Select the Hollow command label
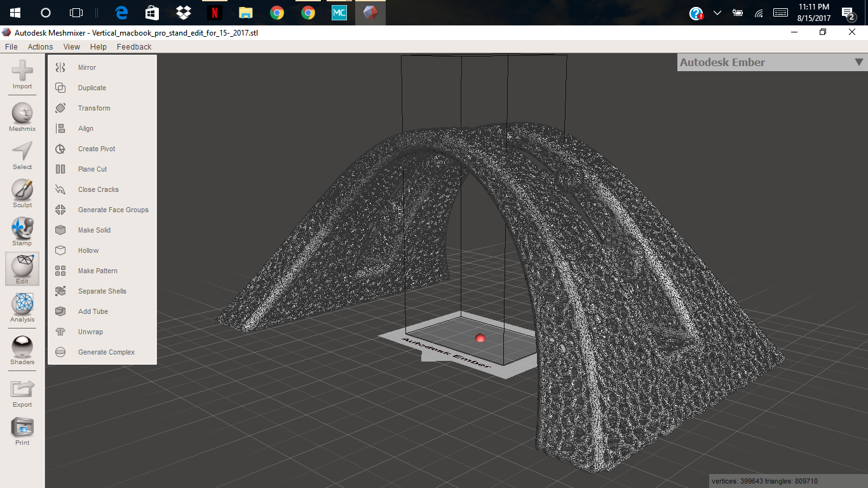The width and height of the screenshot is (868, 488). (x=88, y=250)
